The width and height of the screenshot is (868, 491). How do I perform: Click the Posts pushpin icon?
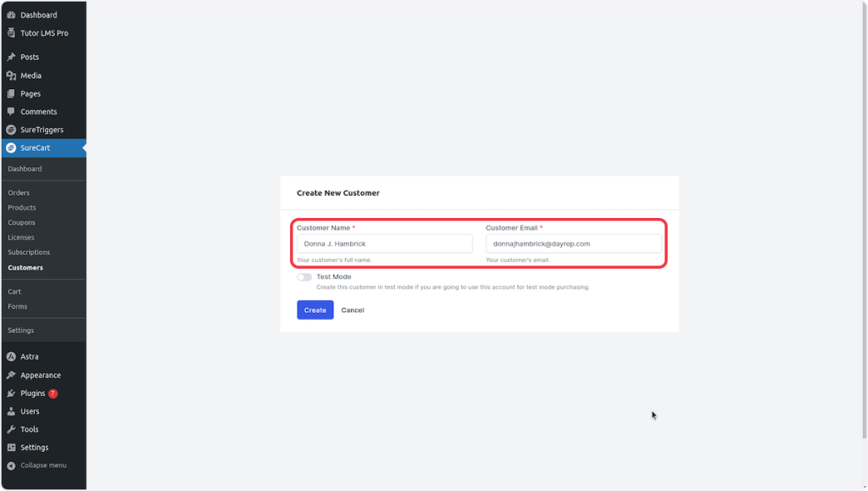coord(11,57)
